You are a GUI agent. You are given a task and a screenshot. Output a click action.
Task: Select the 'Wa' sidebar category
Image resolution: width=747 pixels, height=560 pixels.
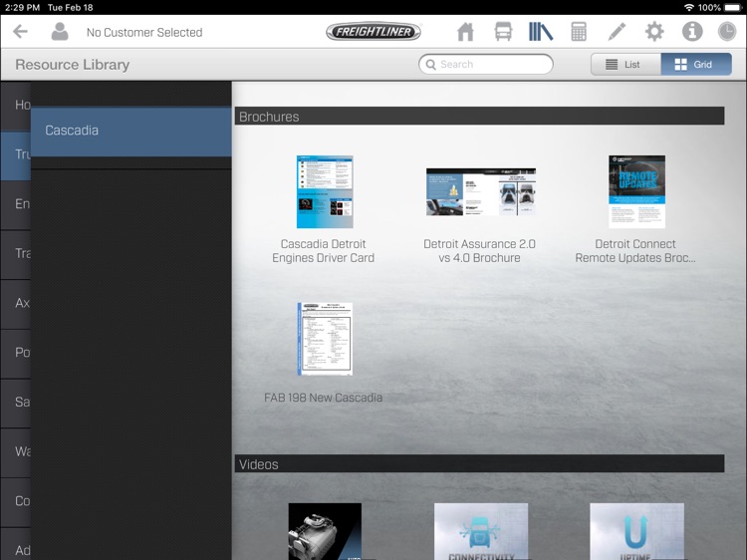pyautogui.click(x=16, y=451)
